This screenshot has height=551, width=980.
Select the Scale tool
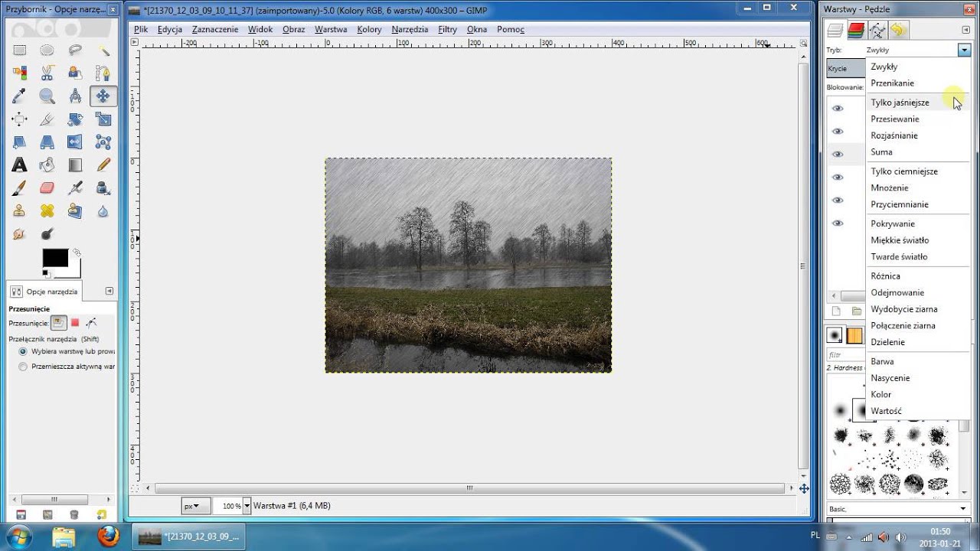[x=103, y=119]
